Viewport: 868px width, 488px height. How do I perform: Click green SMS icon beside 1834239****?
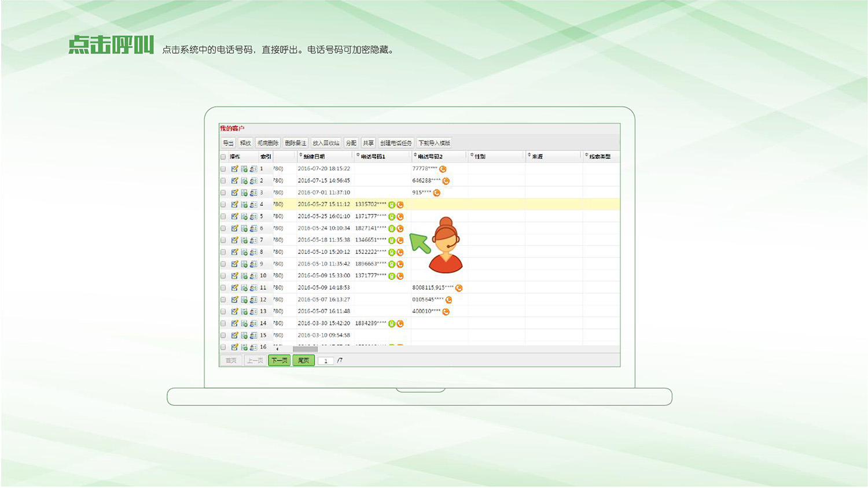392,324
